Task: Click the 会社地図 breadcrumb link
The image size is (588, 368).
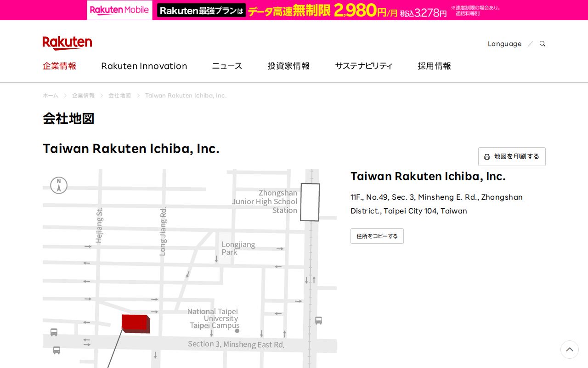Action: pos(119,95)
